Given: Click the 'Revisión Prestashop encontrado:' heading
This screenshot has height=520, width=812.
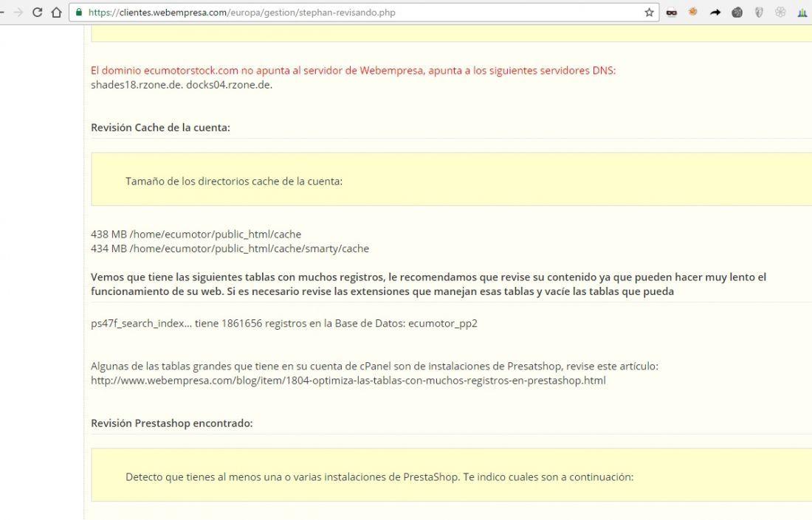Looking at the screenshot, I should pos(172,423).
